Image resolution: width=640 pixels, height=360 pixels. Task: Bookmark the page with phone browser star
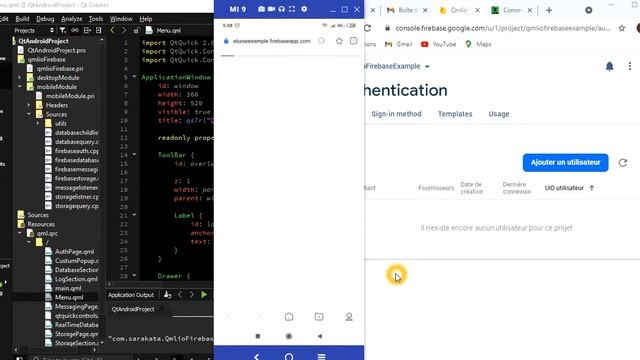point(339,41)
